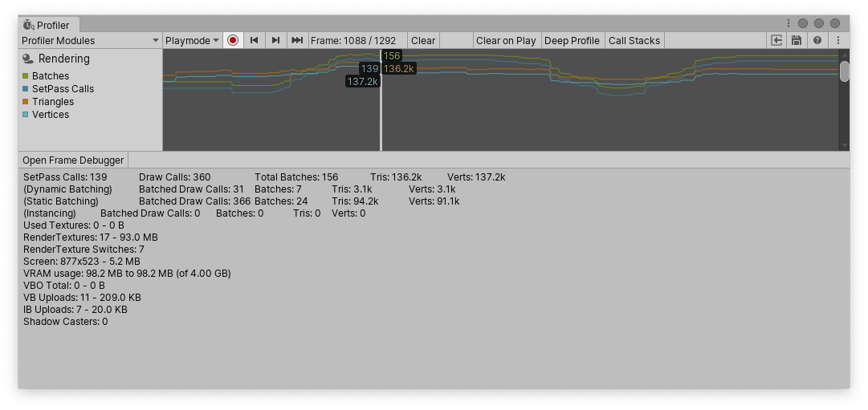This screenshot has height=410, width=868.
Task: Open the Profiler Modules dropdown
Action: (x=90, y=40)
